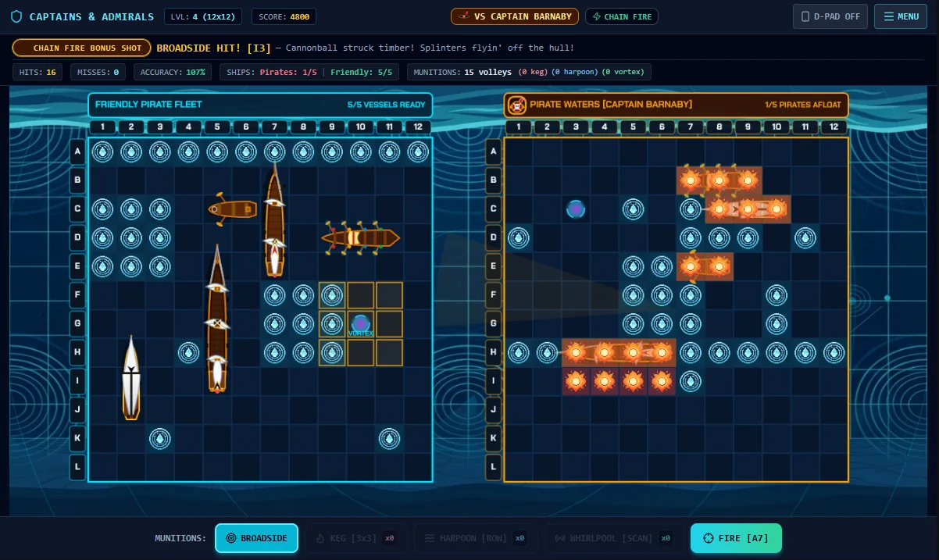Target empty cell L12 in Pirate Waters

tap(834, 468)
